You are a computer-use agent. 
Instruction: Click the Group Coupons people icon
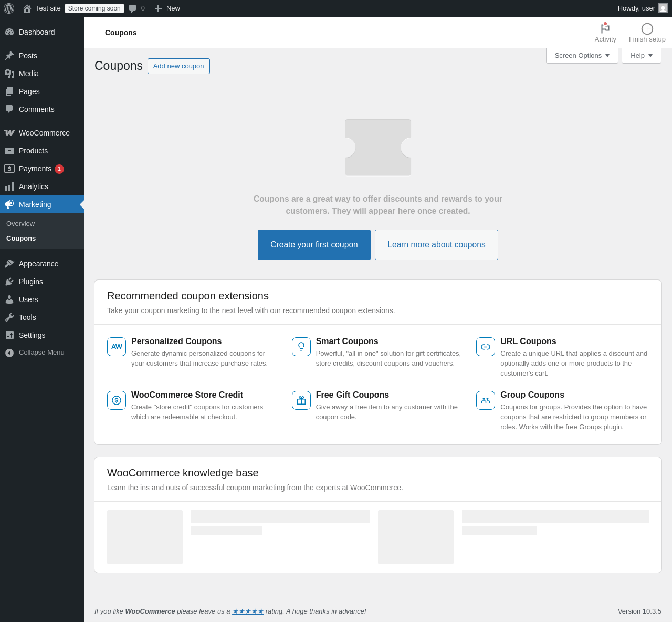[x=486, y=400]
